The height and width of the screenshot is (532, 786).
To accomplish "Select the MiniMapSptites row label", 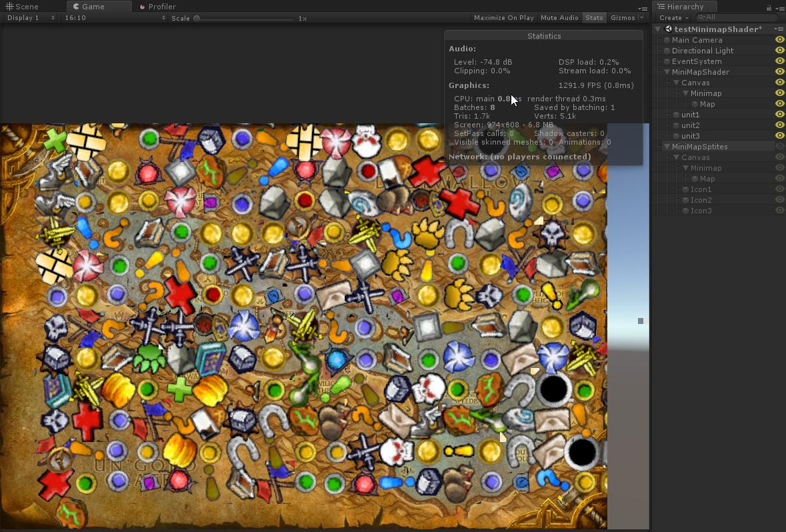I will pyautogui.click(x=699, y=147).
